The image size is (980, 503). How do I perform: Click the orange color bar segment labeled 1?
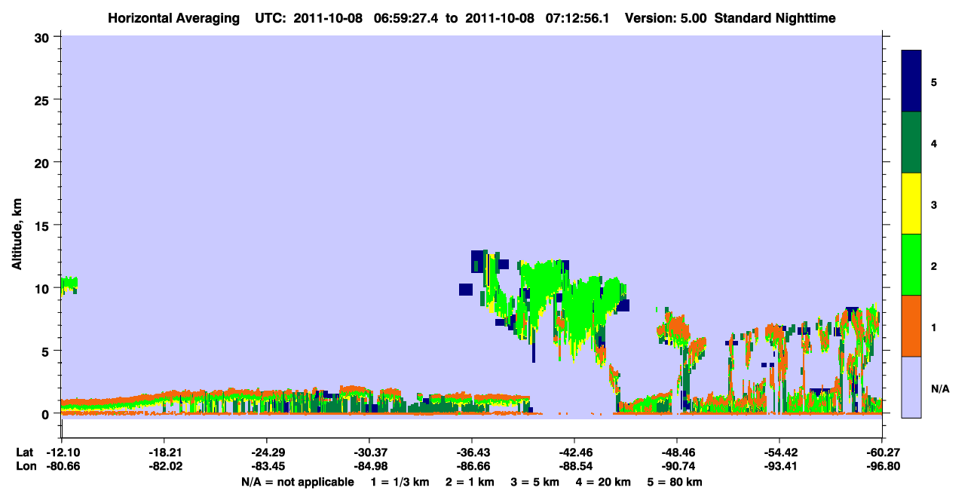(911, 326)
